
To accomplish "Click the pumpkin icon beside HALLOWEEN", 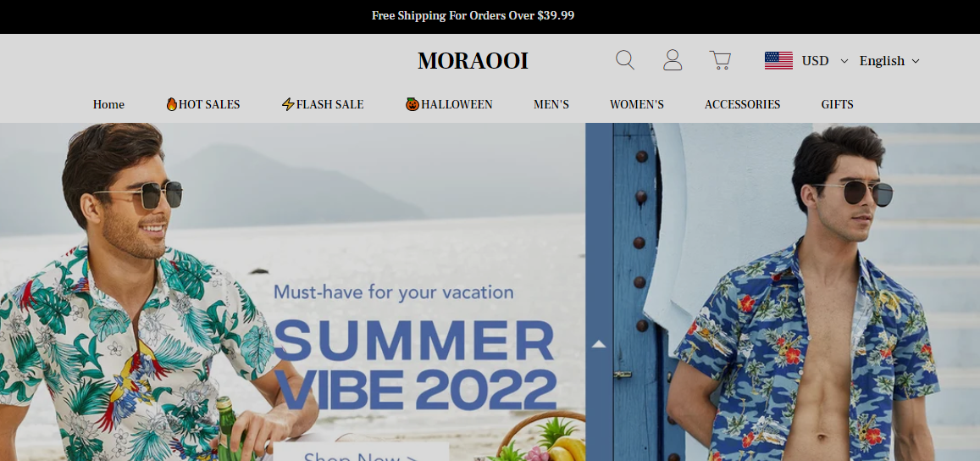I will pos(412,104).
